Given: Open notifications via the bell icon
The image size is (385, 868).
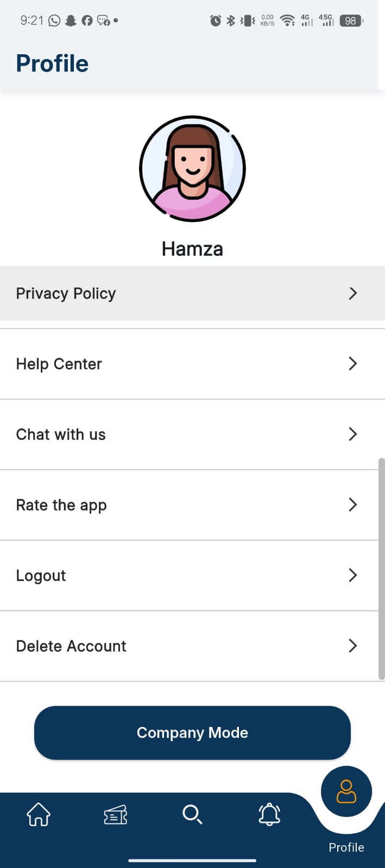Looking at the screenshot, I should click(270, 814).
